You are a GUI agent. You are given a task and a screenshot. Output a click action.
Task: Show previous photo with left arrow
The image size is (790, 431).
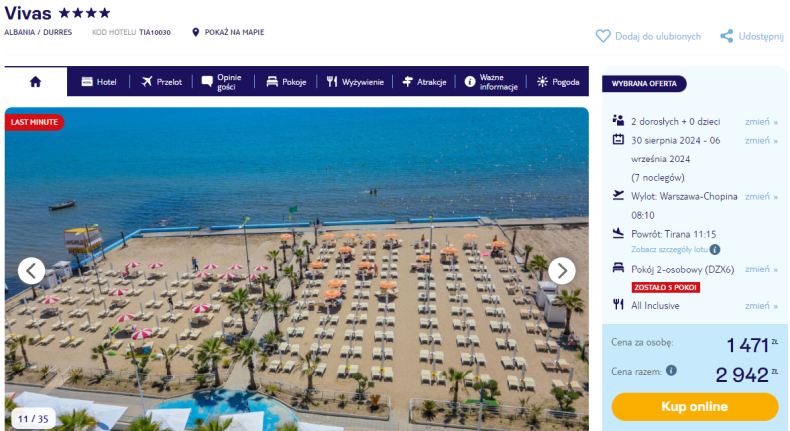[x=31, y=271]
